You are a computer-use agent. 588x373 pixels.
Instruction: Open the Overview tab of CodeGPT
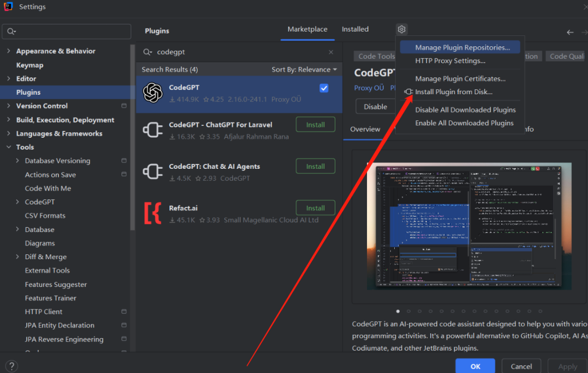tap(365, 129)
